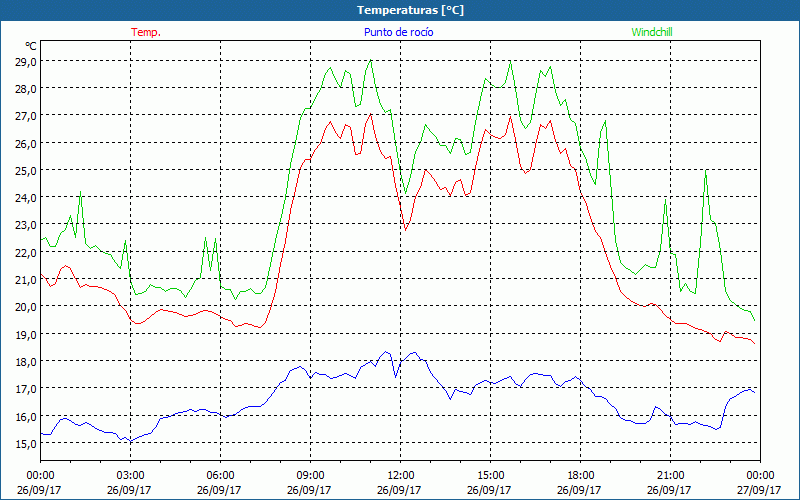
Task: Click the 16,0 y-axis value
Action: pos(25,416)
